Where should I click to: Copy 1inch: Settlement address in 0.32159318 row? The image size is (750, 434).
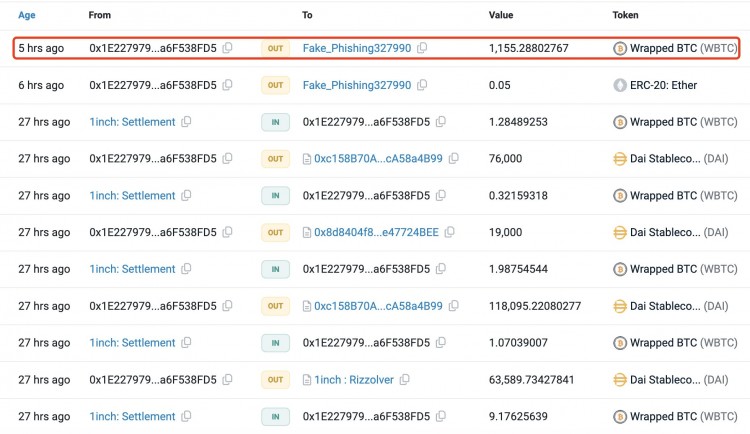tap(186, 195)
